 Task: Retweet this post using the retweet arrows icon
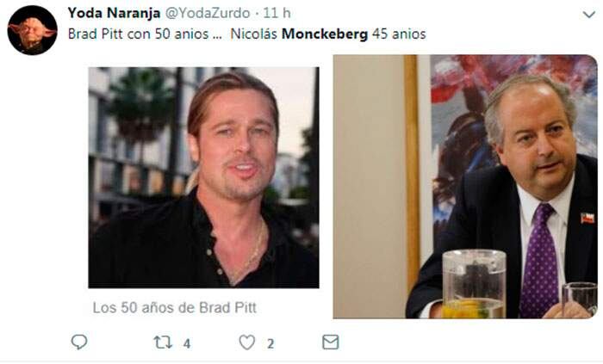pyautogui.click(x=163, y=342)
